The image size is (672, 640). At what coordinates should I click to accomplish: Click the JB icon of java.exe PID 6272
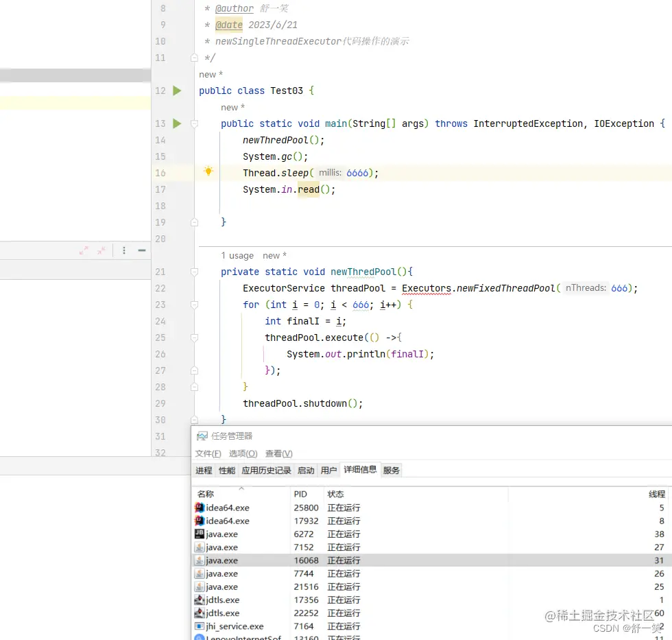coord(200,534)
